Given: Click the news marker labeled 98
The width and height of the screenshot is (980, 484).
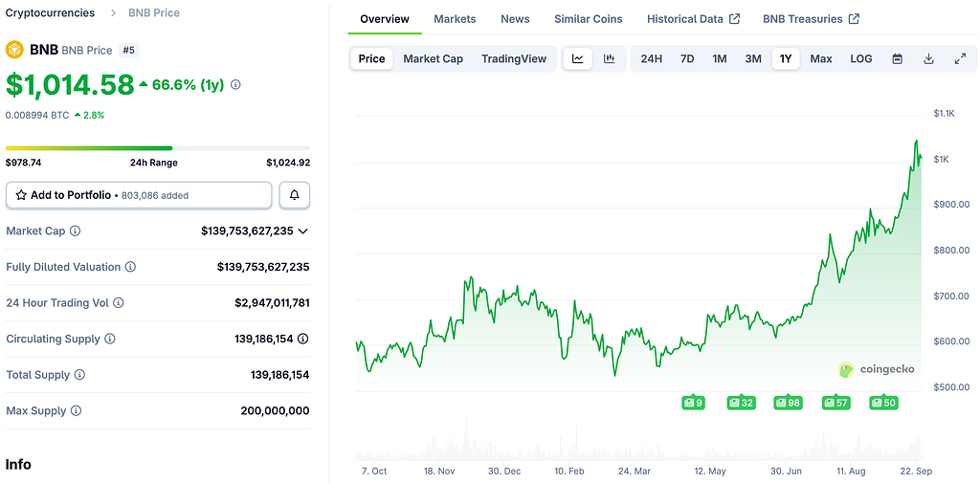Looking at the screenshot, I should pyautogui.click(x=788, y=403).
